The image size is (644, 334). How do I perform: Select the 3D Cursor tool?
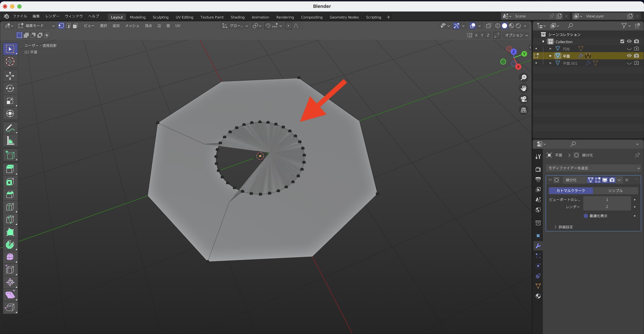pyautogui.click(x=10, y=62)
